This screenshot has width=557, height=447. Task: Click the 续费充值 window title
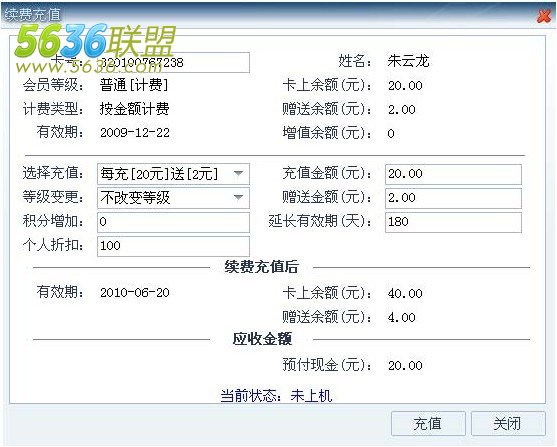coord(33,15)
